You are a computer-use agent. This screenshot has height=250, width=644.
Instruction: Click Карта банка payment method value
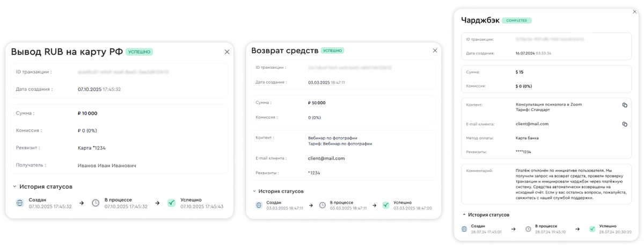click(527, 138)
